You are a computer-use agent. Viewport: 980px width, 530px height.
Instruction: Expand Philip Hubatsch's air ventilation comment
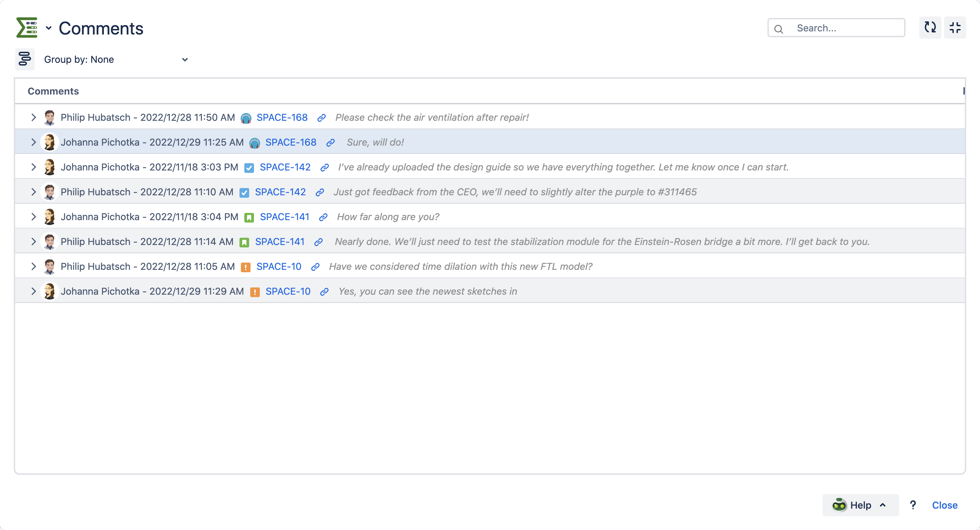tap(33, 117)
